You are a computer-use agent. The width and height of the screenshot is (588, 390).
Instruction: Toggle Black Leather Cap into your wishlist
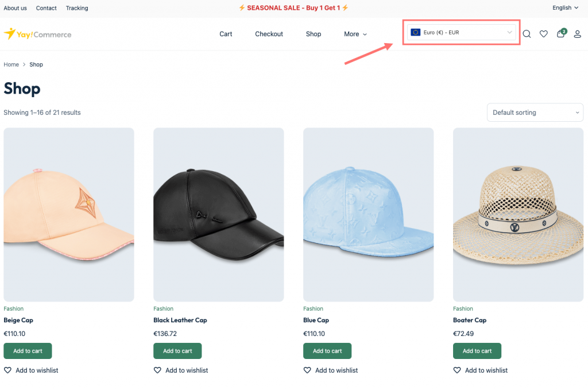[180, 370]
